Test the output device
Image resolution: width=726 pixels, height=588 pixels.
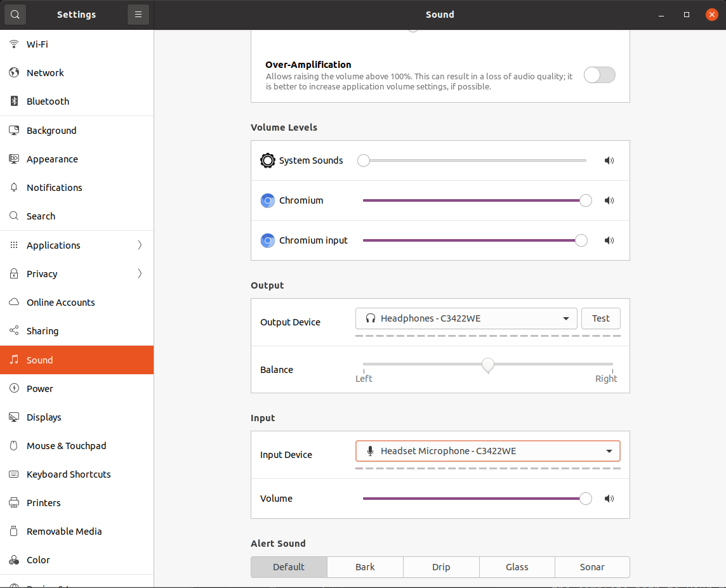point(600,318)
